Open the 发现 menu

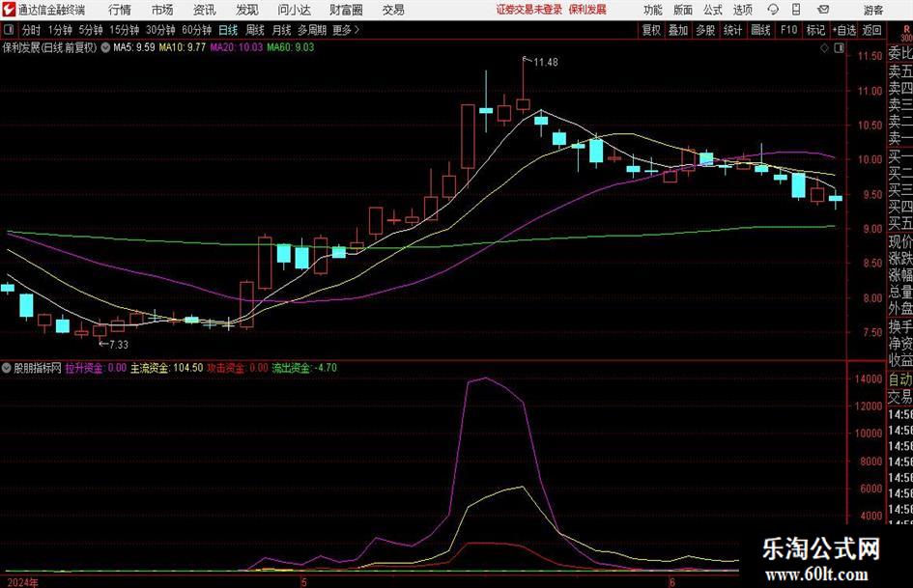click(x=247, y=10)
